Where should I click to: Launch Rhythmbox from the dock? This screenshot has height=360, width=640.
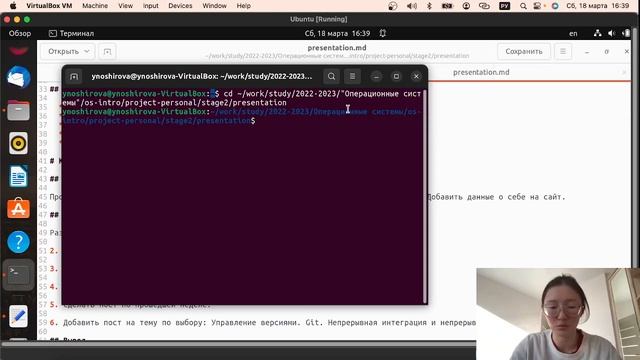tap(18, 143)
